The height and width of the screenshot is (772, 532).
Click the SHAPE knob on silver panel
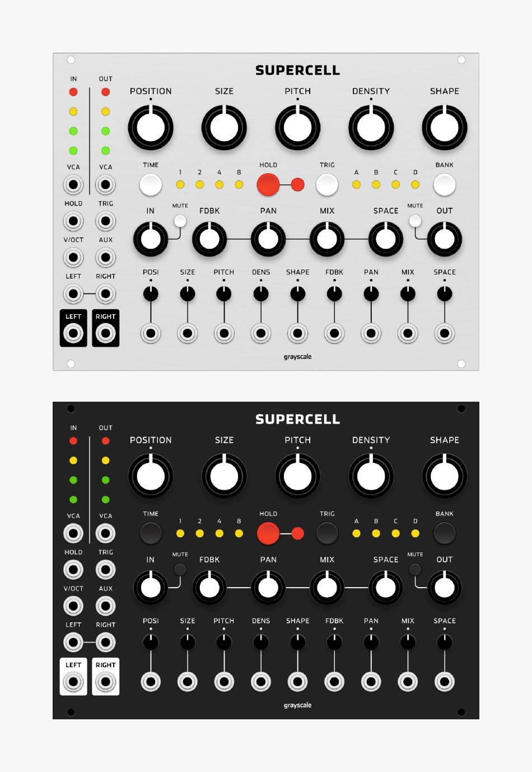[x=445, y=127]
